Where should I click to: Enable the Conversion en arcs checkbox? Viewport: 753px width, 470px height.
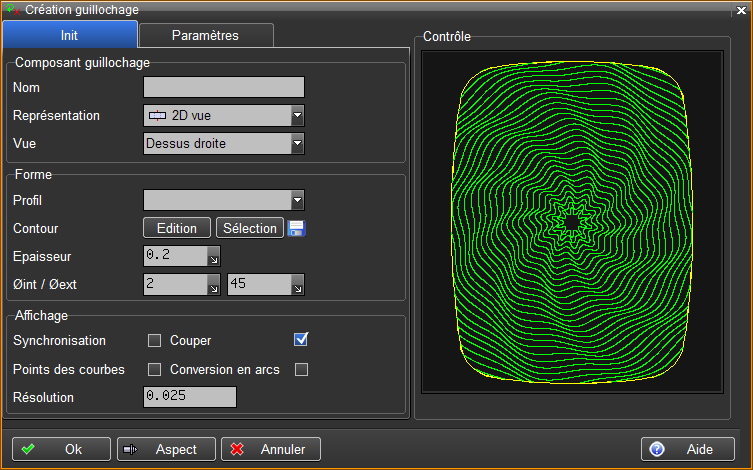302,370
